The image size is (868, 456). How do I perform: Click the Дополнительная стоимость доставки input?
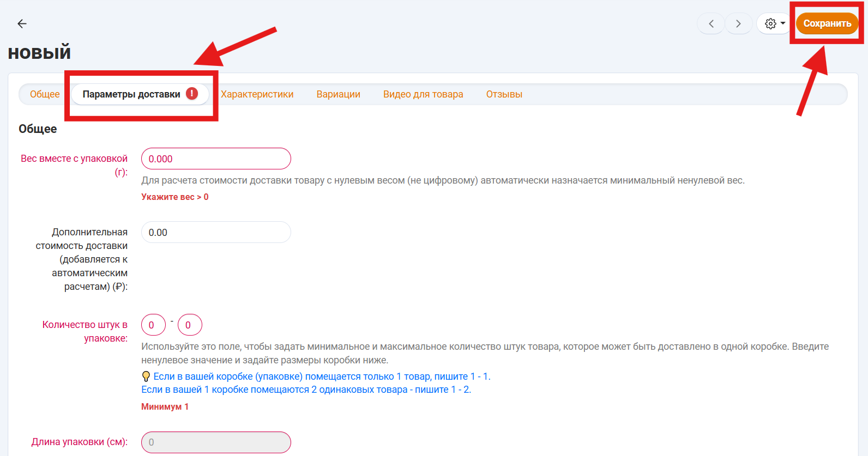216,232
